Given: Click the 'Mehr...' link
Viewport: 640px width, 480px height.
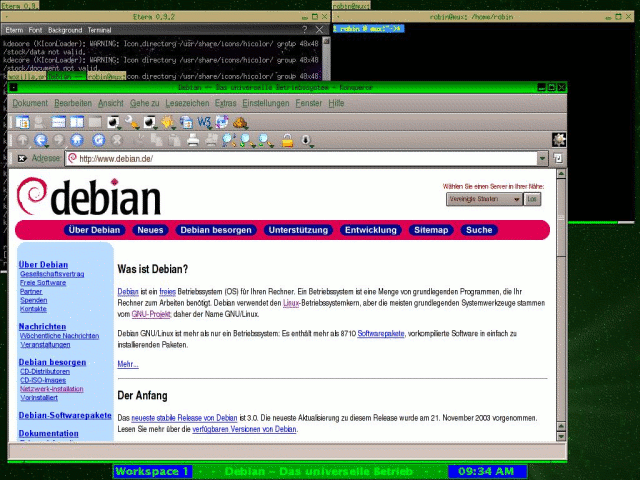Looking at the screenshot, I should (x=128, y=364).
